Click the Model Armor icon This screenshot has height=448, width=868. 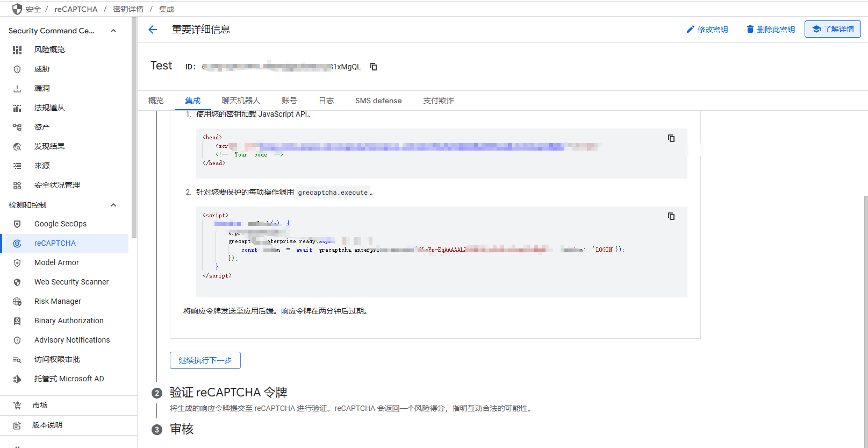point(17,262)
